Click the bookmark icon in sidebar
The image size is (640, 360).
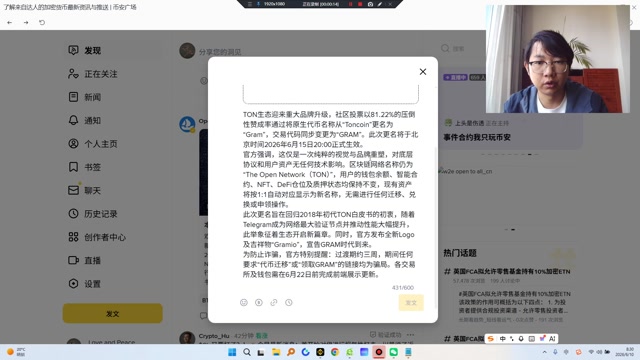tap(73, 167)
